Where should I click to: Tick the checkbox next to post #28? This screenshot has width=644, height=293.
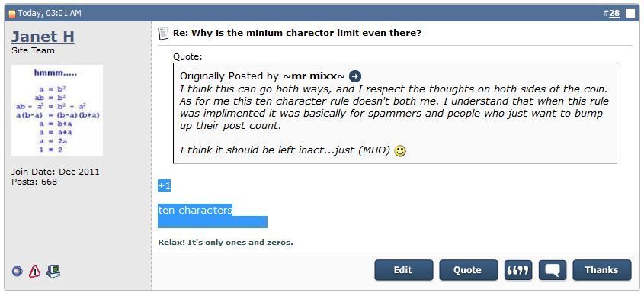pos(630,13)
